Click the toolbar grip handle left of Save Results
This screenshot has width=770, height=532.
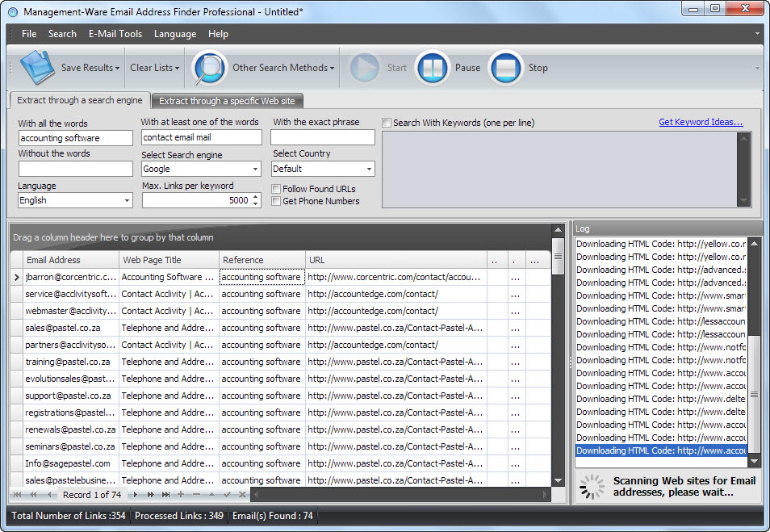click(x=10, y=68)
